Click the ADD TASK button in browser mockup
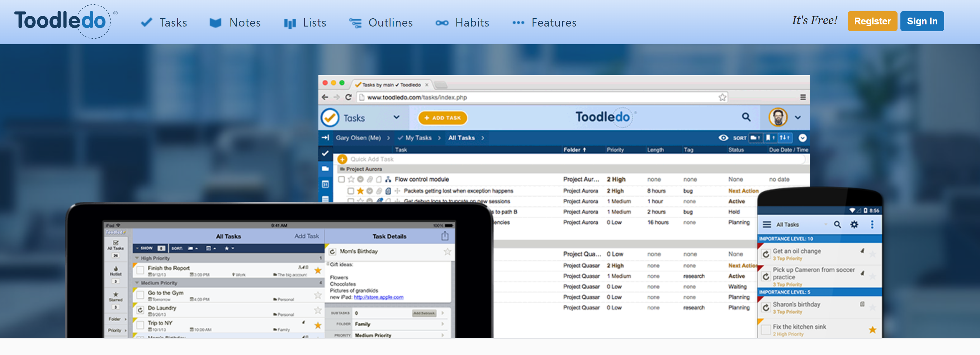 442,118
